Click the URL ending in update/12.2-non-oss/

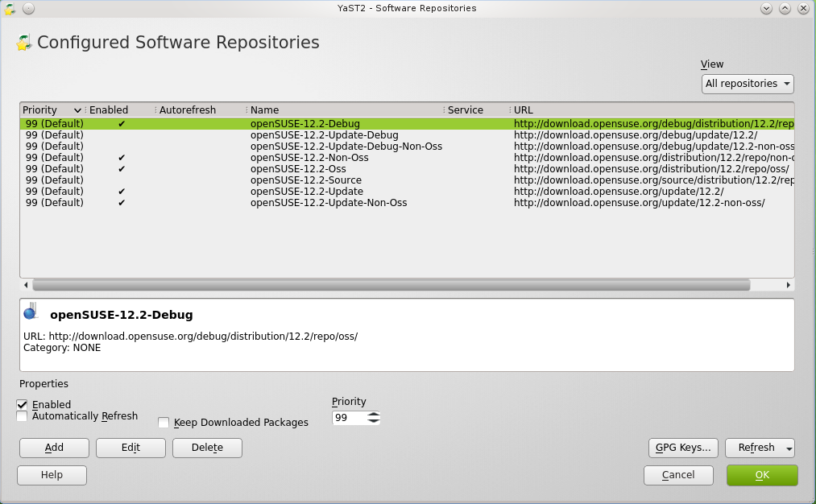click(x=639, y=203)
